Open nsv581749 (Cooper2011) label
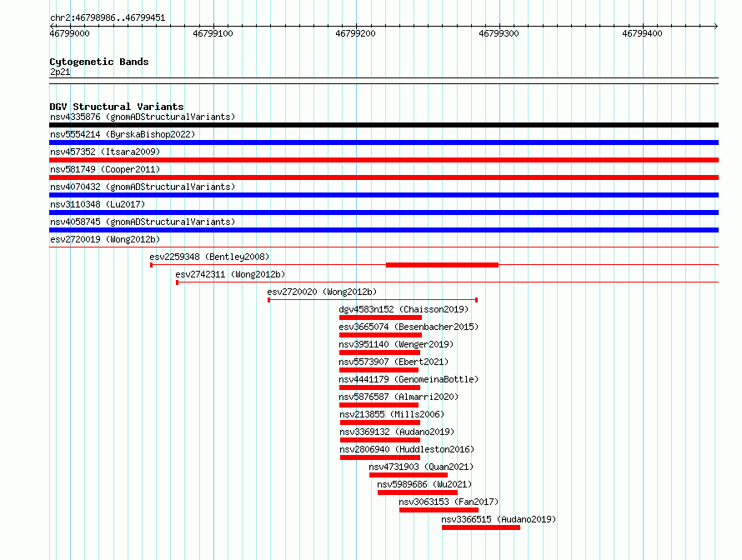Image resolution: width=742 pixels, height=560 pixels. tap(105, 169)
